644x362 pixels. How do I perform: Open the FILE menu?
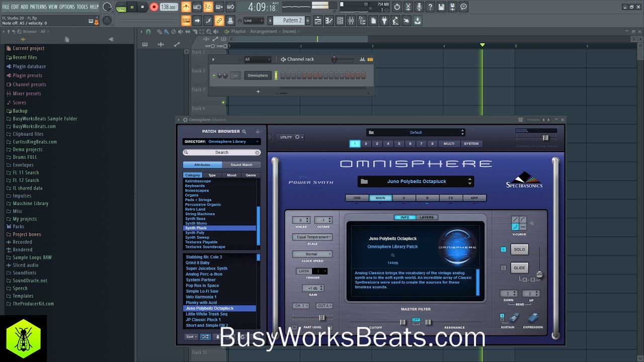click(6, 7)
